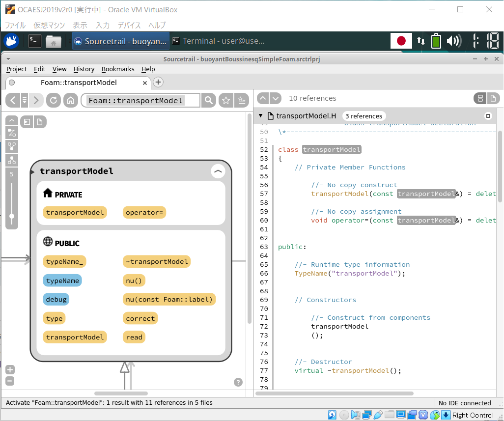The image size is (504, 421).
Task: Open the graph legend help icon
Action: point(238,382)
